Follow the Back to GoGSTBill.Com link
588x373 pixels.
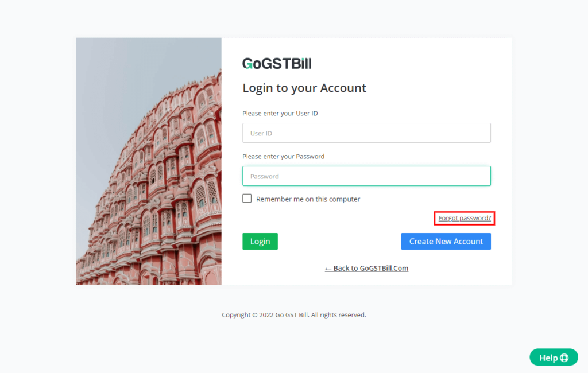370,268
